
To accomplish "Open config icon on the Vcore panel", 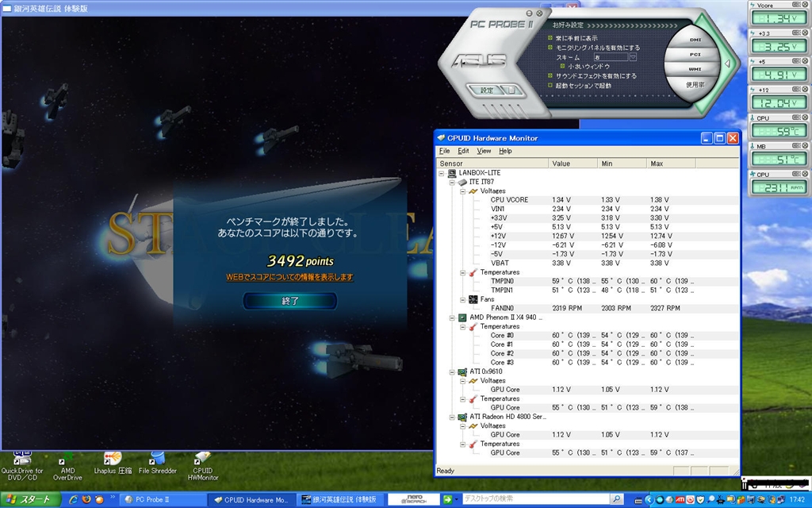I will tap(796, 5).
